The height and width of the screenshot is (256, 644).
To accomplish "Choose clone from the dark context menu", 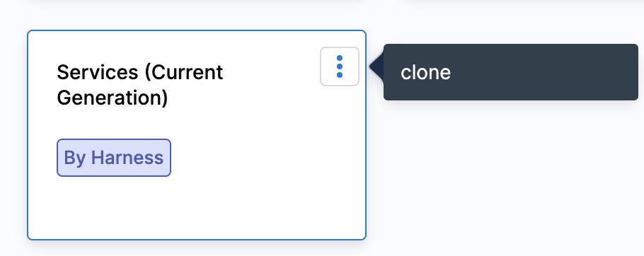I will (x=425, y=73).
